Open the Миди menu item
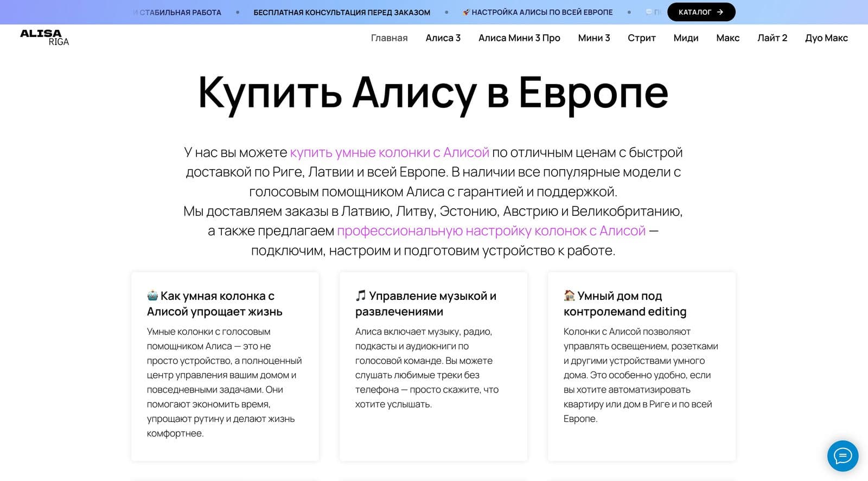 pos(686,38)
